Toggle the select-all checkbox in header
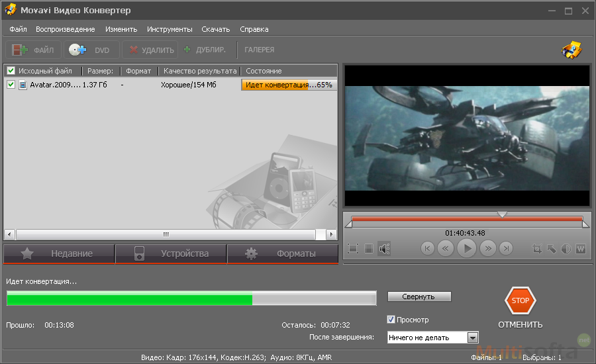Viewport: 596px width, 364px height. 11,71
